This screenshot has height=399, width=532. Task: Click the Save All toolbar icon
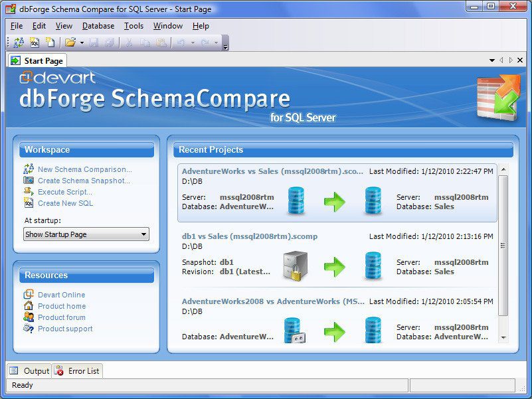[110, 42]
